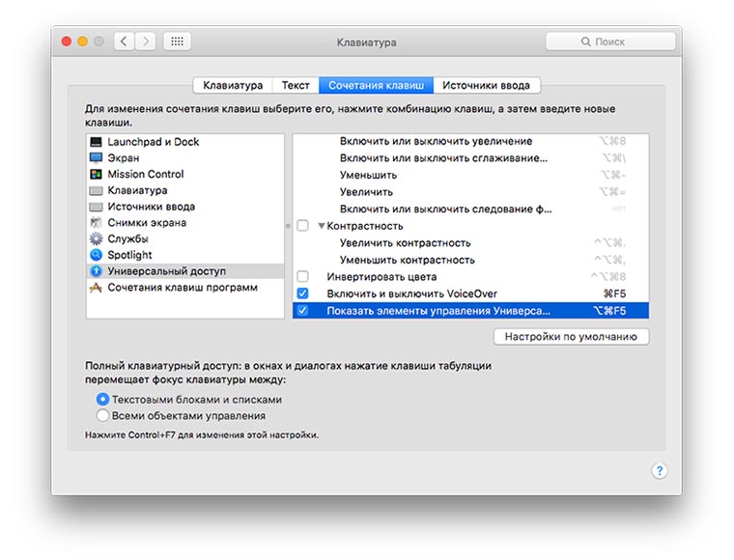Select Сочетания клавиш программ row
Screen dimensions: 734x560
point(185,288)
